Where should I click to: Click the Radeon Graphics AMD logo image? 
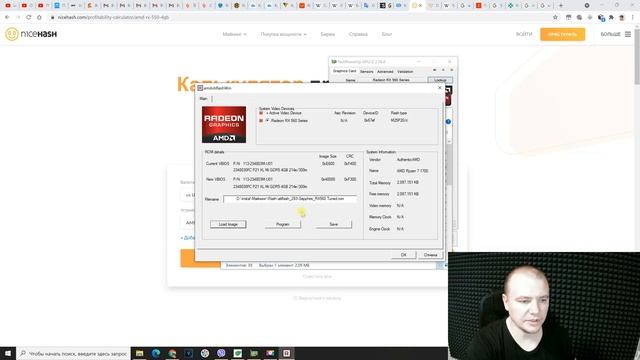tap(224, 124)
